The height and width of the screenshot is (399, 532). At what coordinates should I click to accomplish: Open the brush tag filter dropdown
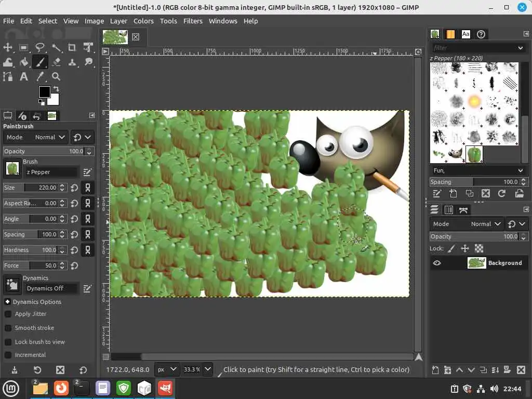(x=520, y=48)
